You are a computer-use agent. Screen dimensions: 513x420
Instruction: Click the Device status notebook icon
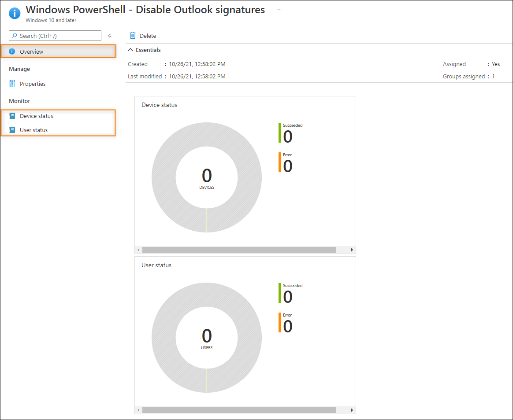[x=12, y=116]
